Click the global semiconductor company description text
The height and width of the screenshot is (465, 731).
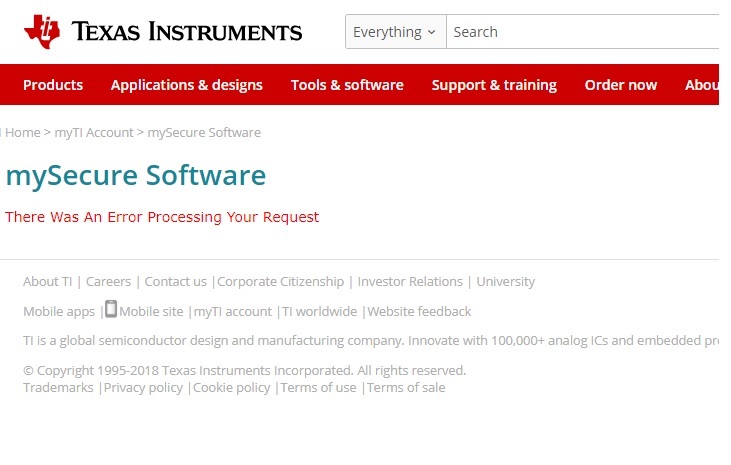pyautogui.click(x=371, y=341)
